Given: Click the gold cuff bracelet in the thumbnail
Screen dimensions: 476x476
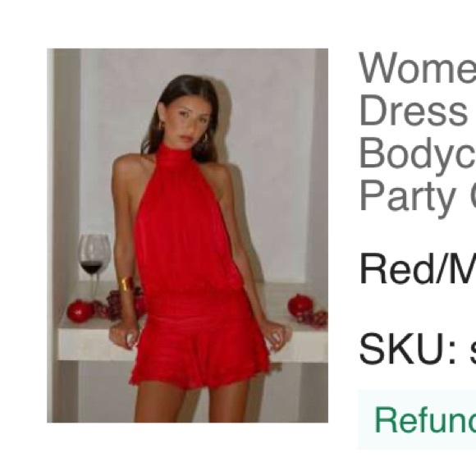Looking at the screenshot, I should [127, 283].
